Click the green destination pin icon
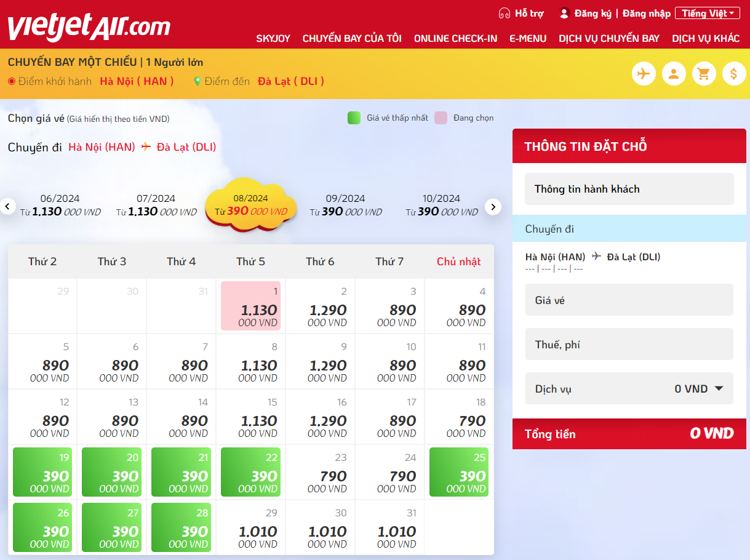This screenshot has width=750, height=560. click(197, 81)
